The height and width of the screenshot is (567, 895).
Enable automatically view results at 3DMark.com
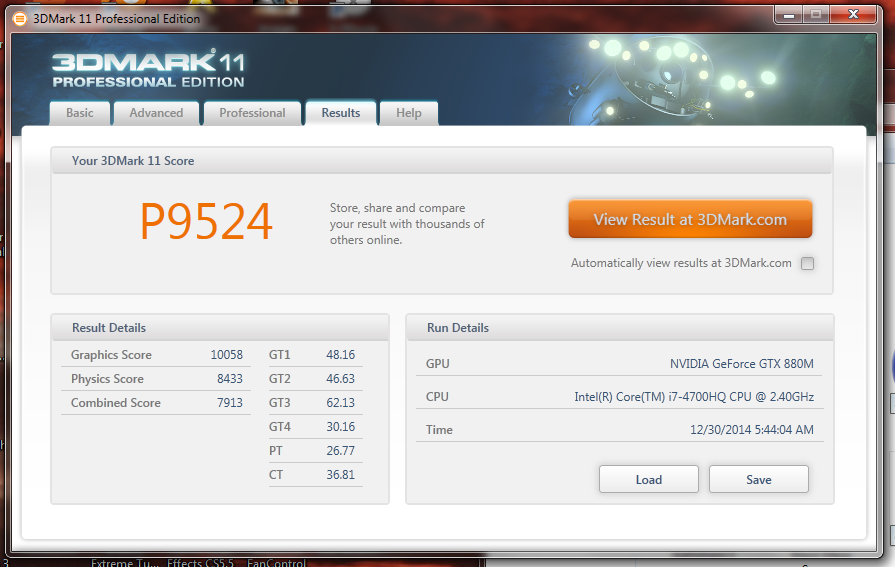[x=807, y=263]
